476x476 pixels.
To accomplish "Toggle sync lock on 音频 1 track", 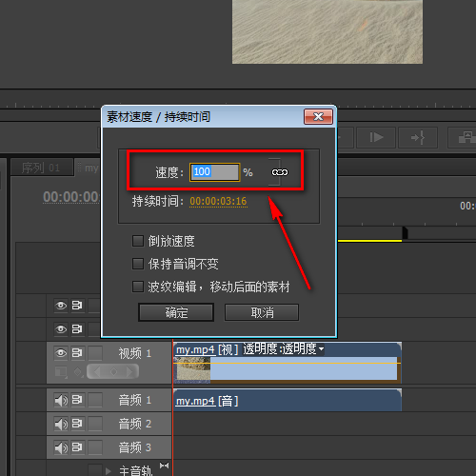I will 77,400.
